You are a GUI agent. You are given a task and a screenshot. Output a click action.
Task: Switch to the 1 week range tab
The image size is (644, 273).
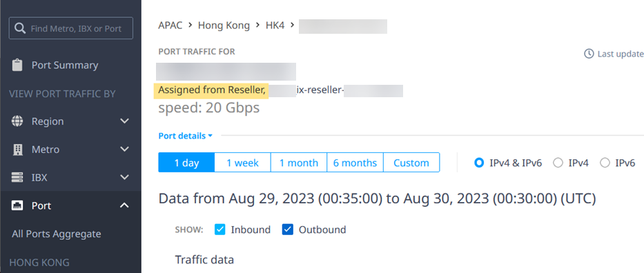[242, 163]
